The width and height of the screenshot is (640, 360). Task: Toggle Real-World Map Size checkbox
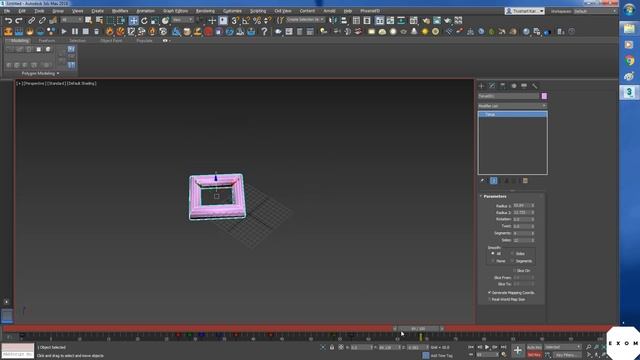click(489, 299)
